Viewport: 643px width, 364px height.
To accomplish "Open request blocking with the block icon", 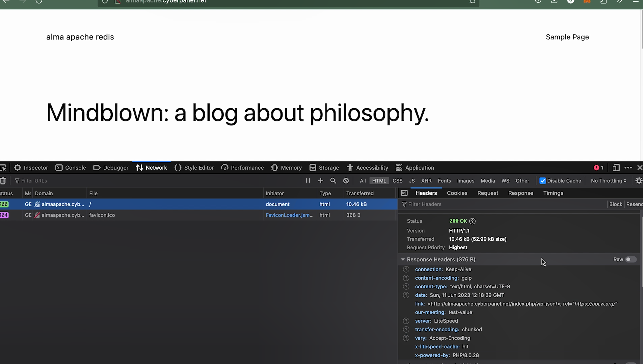I will click(x=346, y=181).
